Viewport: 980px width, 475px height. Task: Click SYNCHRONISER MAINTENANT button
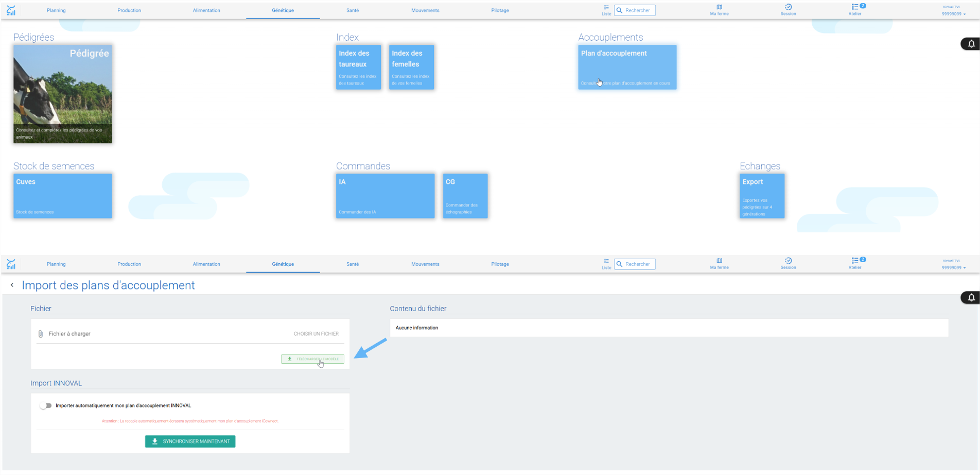click(x=190, y=442)
